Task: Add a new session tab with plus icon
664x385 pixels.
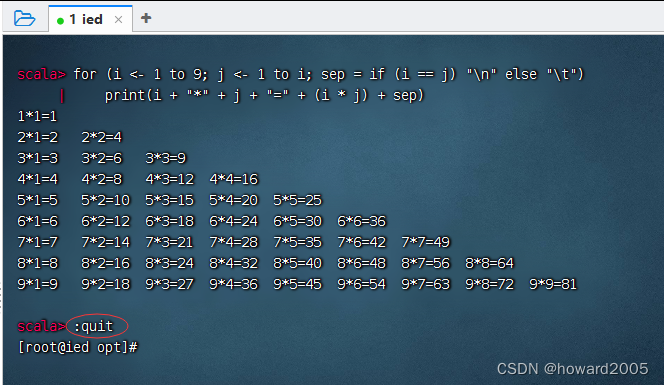Action: tap(146, 18)
